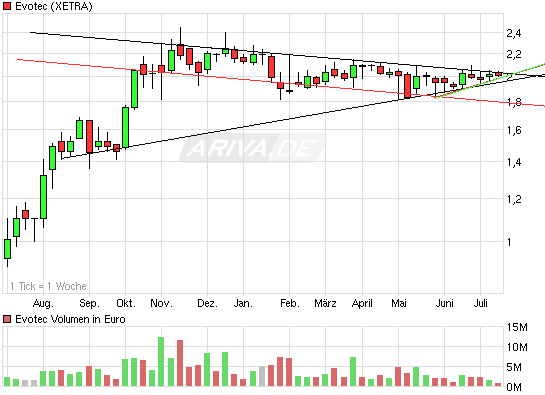Click the large red candle in May
This screenshot has width=545, height=395.
(x=407, y=86)
